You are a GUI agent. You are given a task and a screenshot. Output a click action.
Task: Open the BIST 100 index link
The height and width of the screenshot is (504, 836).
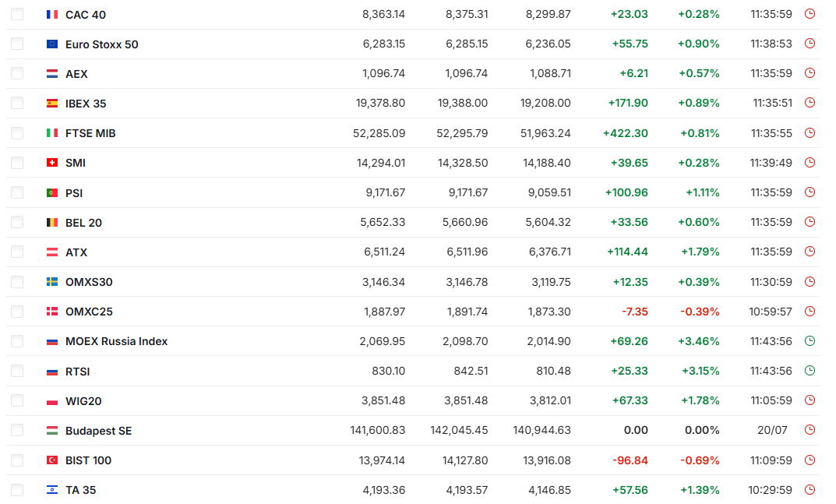tap(89, 460)
